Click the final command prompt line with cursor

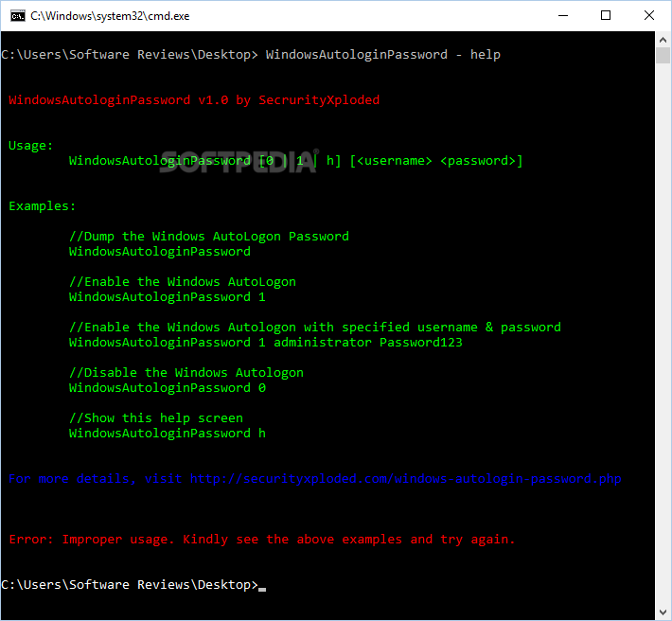(133, 585)
